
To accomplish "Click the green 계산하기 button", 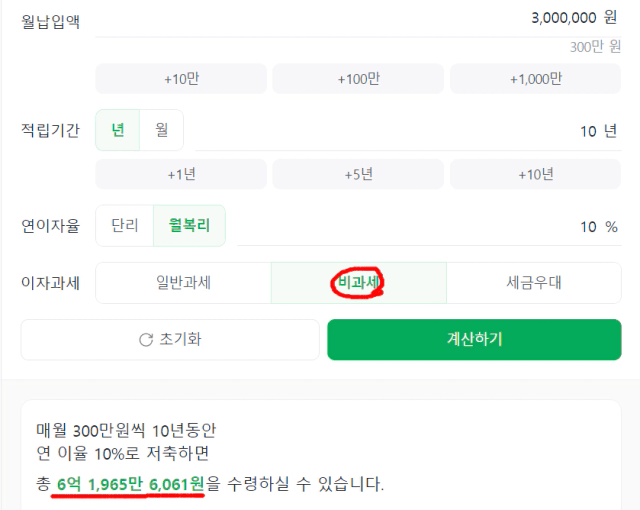I will point(474,339).
